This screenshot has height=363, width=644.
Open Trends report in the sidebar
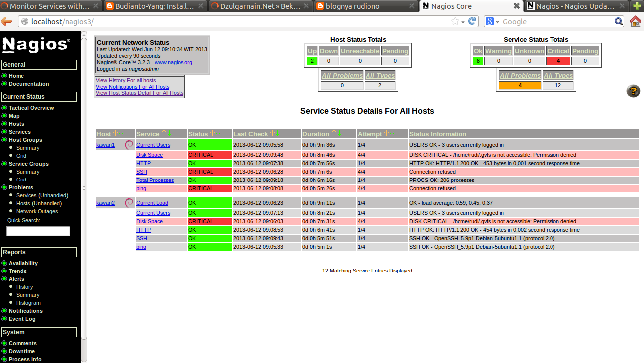pyautogui.click(x=18, y=271)
